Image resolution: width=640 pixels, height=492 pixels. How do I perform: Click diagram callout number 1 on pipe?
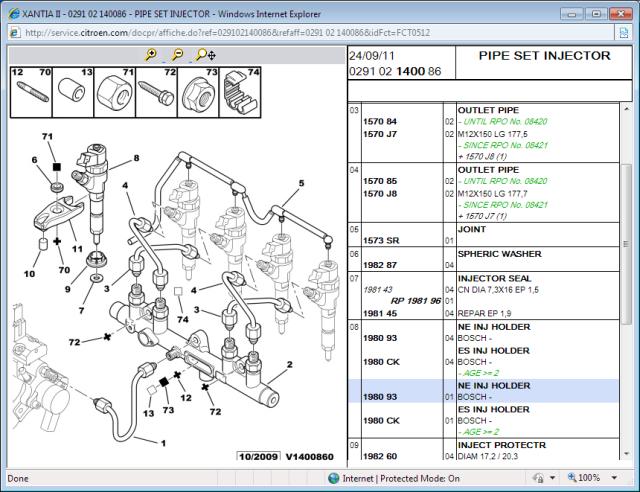163,443
